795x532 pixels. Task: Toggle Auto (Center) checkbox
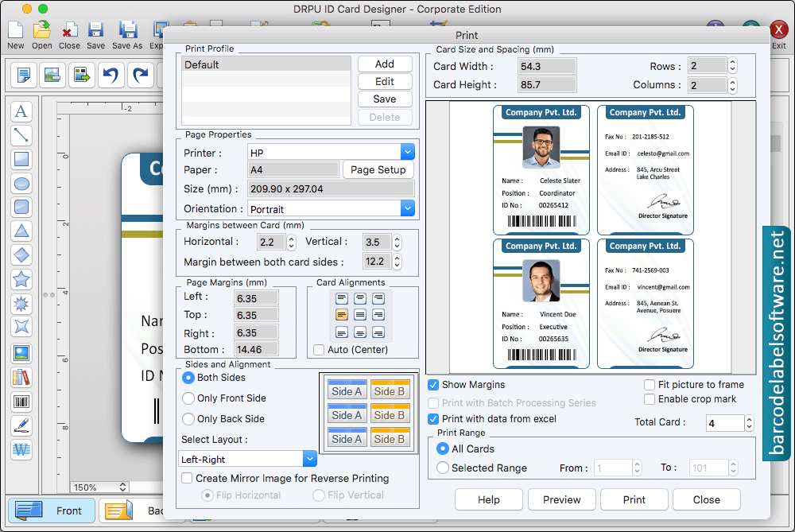coord(319,350)
